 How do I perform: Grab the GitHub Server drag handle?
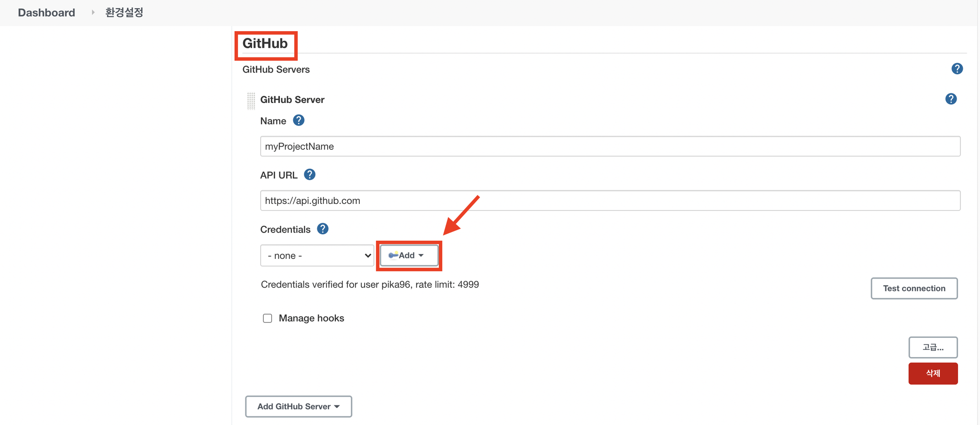(251, 101)
